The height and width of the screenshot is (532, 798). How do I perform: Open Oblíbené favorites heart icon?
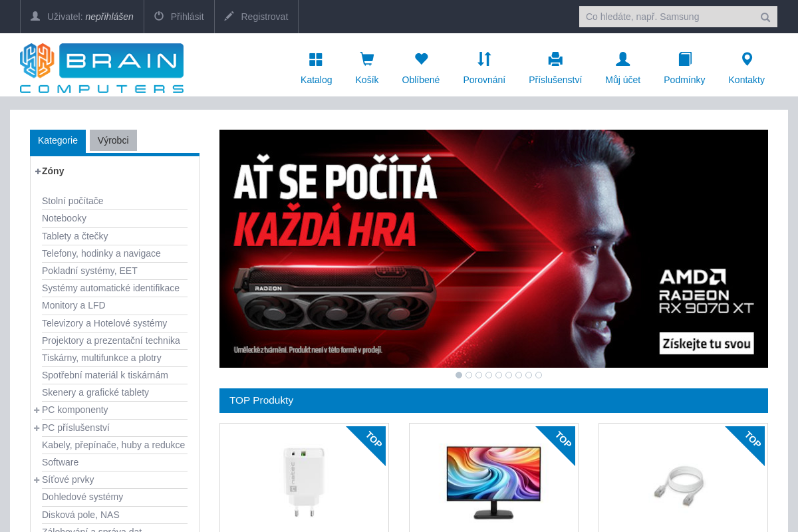pos(420,59)
